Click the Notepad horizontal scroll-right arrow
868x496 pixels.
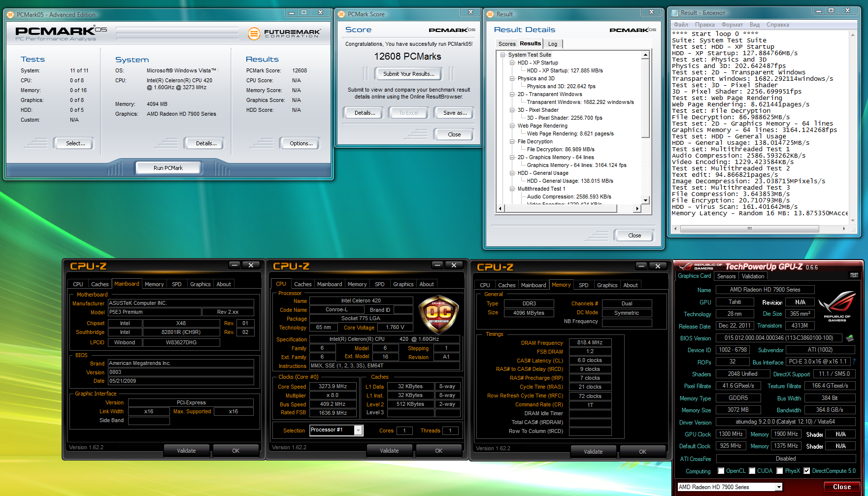844,229
